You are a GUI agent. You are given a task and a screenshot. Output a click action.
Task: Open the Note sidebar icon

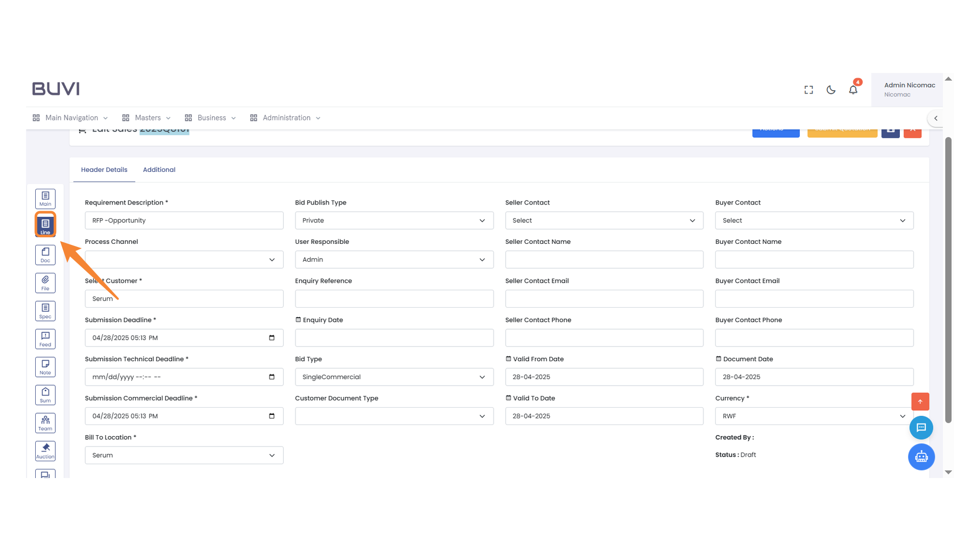tap(45, 367)
